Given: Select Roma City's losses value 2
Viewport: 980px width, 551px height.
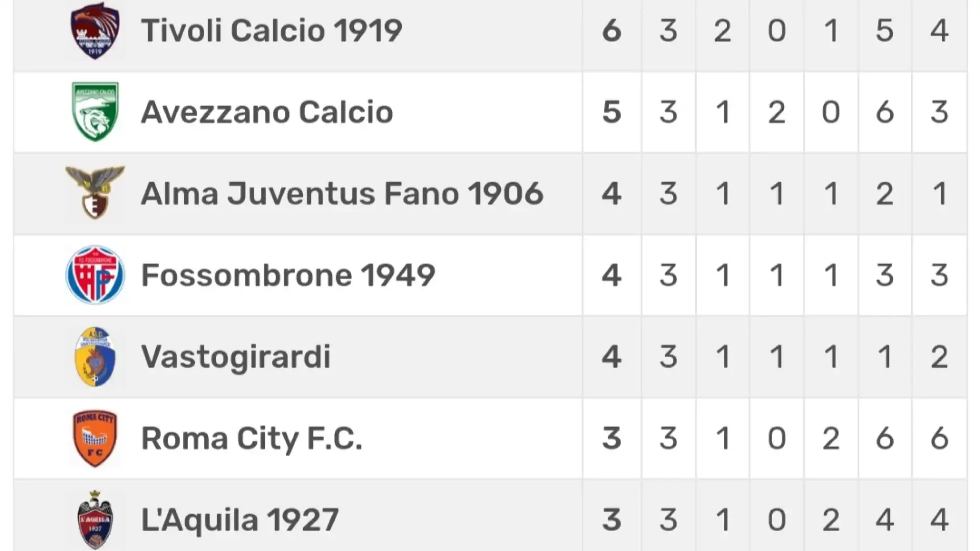Looking at the screenshot, I should 830,438.
